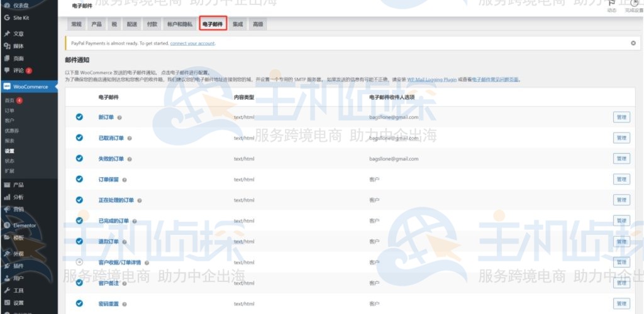Click help icon beside 已取消订单
This screenshot has width=644, height=314.
click(x=130, y=139)
